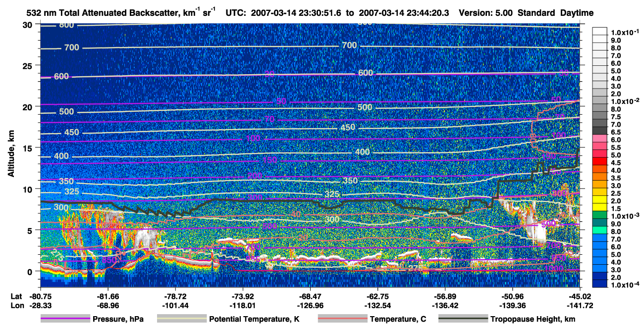The image size is (644, 330).
Task: Click the 'Lon' row label
Action: (16, 305)
